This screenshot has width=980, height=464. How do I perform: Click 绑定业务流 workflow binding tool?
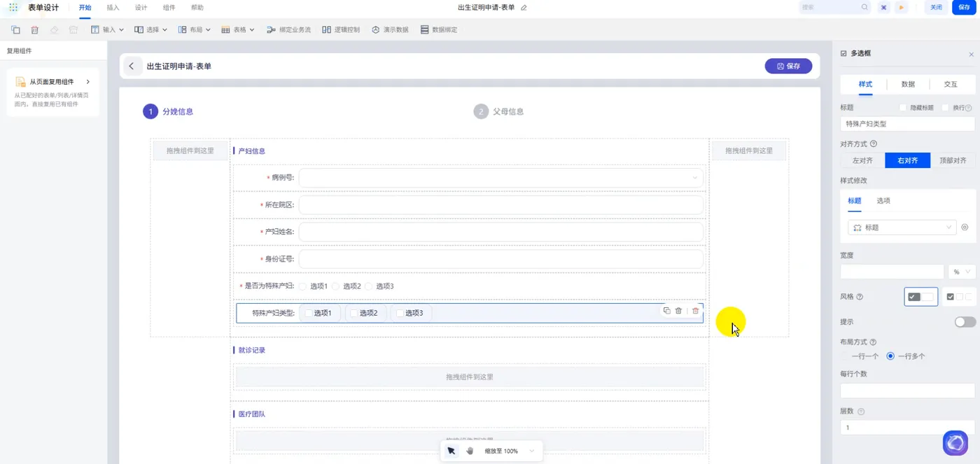tap(289, 30)
